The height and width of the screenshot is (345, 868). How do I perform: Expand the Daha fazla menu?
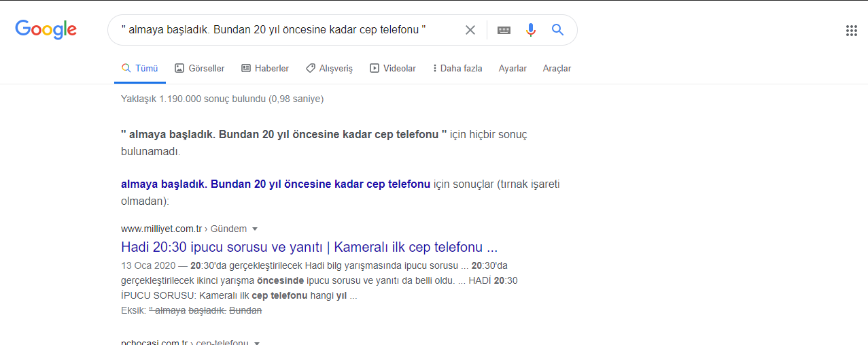[457, 69]
